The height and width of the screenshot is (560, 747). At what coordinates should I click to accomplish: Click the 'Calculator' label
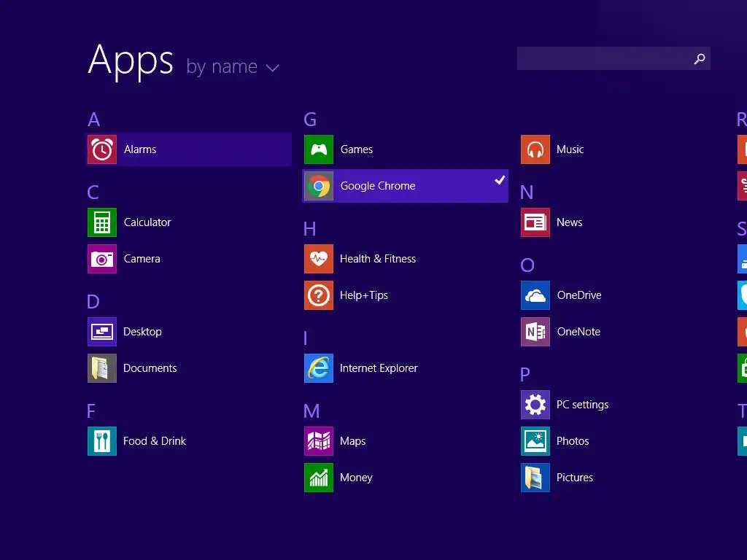(x=147, y=222)
